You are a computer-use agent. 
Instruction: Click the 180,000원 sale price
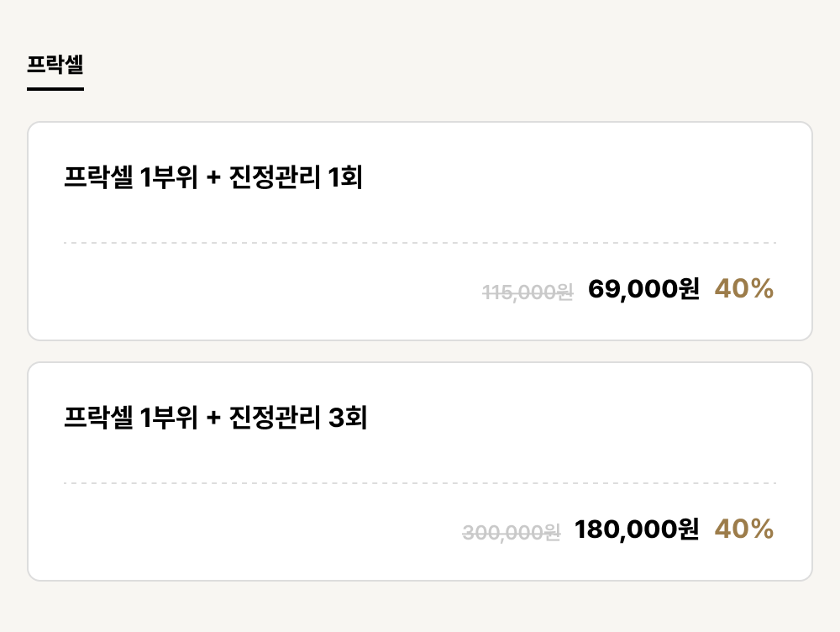tap(637, 529)
